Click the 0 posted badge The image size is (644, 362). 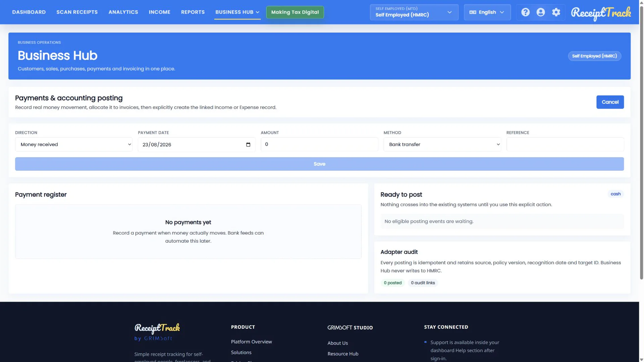392,283
